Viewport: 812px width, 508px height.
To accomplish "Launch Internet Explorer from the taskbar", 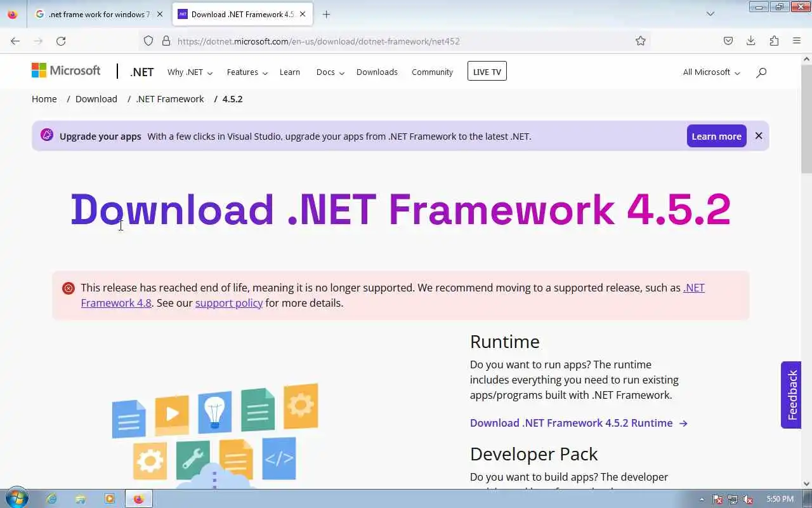I will click(51, 499).
